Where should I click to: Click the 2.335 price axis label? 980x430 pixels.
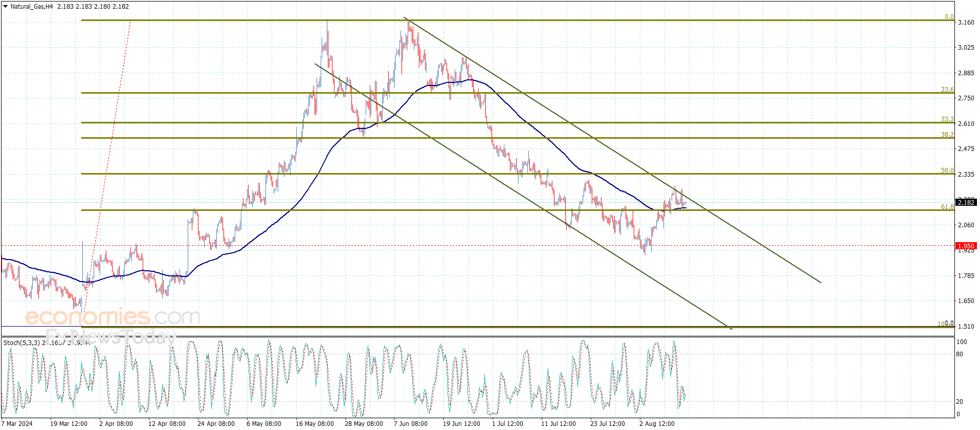point(966,175)
